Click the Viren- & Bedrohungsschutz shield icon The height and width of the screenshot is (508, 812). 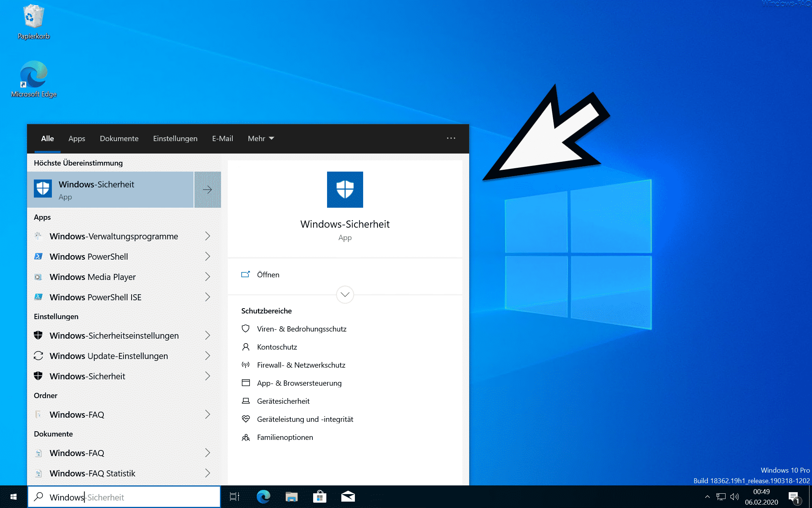(x=245, y=329)
